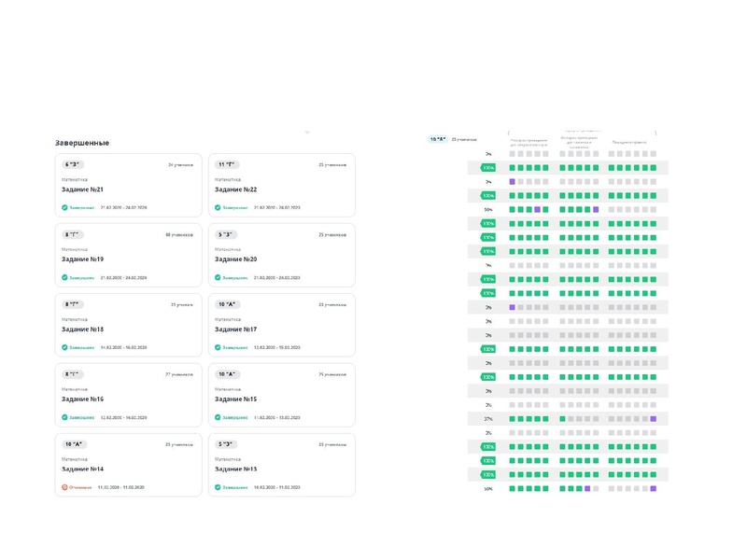Click the completed status icon on Задание №15
The height and width of the screenshot is (560, 747).
218,417
